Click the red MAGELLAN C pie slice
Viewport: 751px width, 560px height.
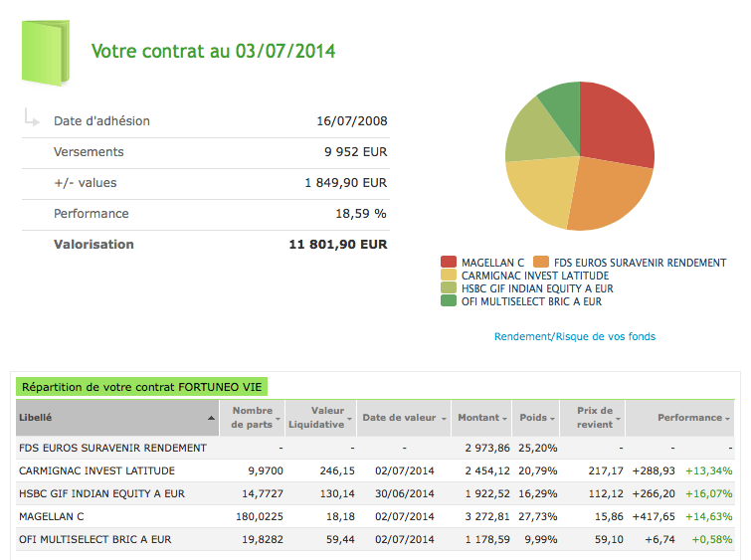point(614,124)
